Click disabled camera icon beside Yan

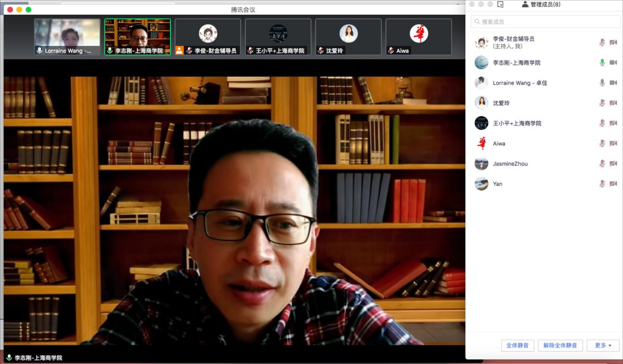click(x=613, y=184)
